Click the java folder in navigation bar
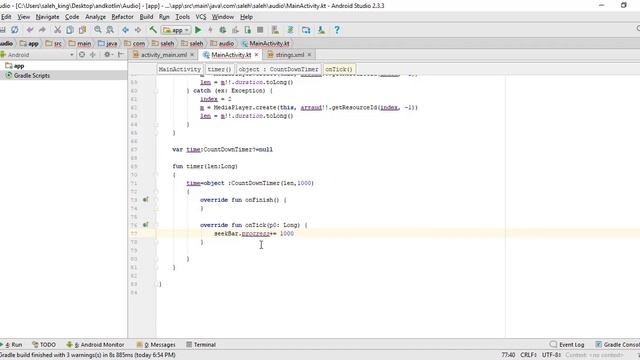The height and width of the screenshot is (360, 640). coord(108,43)
